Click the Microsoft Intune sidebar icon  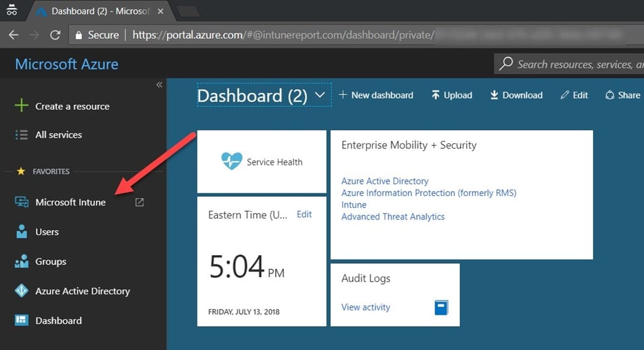point(21,202)
